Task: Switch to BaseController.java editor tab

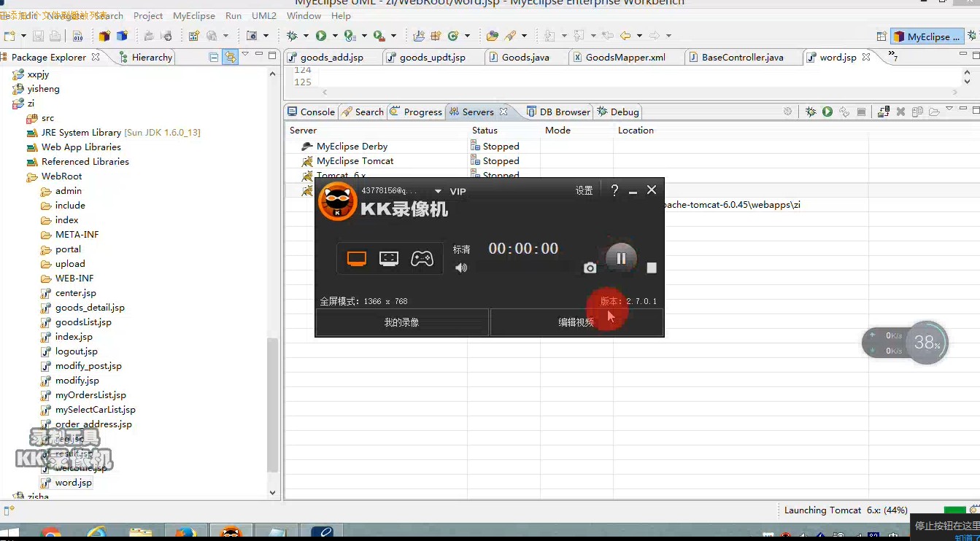Action: click(x=742, y=57)
